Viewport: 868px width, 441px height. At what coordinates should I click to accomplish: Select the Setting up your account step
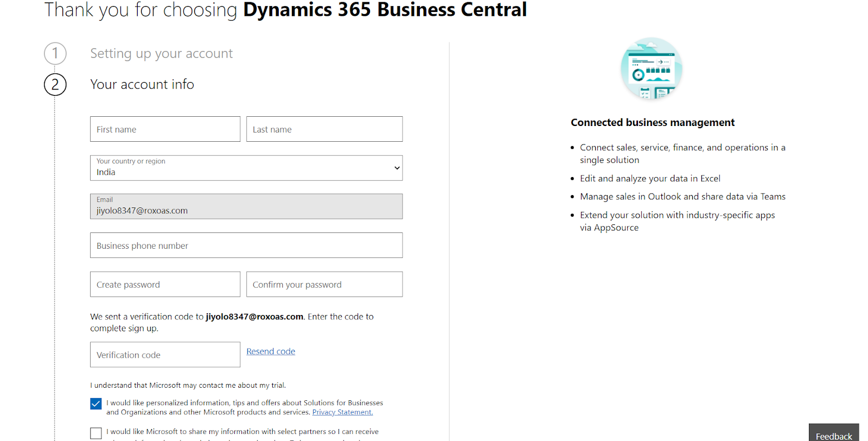tap(161, 53)
